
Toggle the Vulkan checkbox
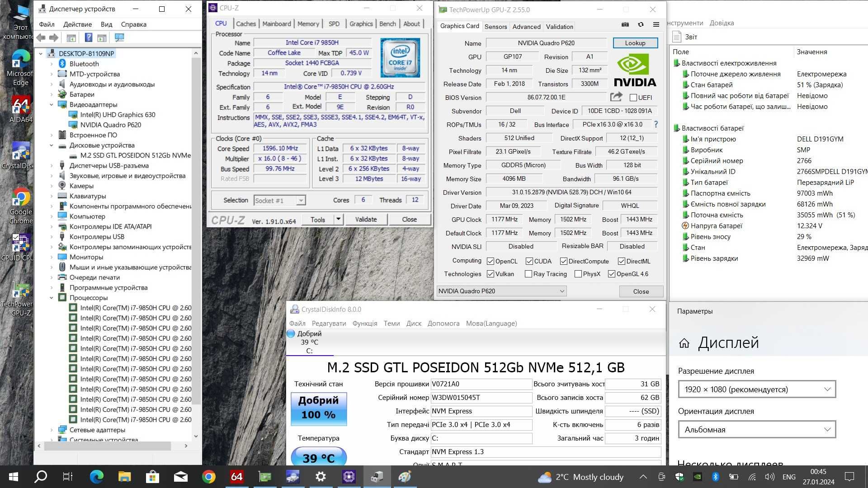(490, 274)
